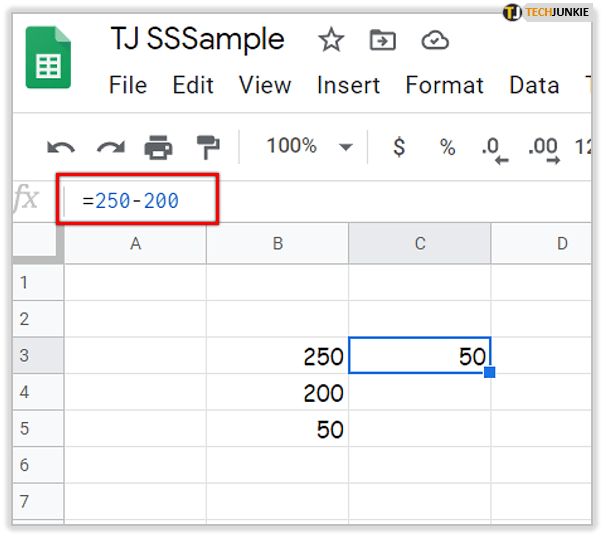
Task: Select column B header
Action: click(x=277, y=243)
